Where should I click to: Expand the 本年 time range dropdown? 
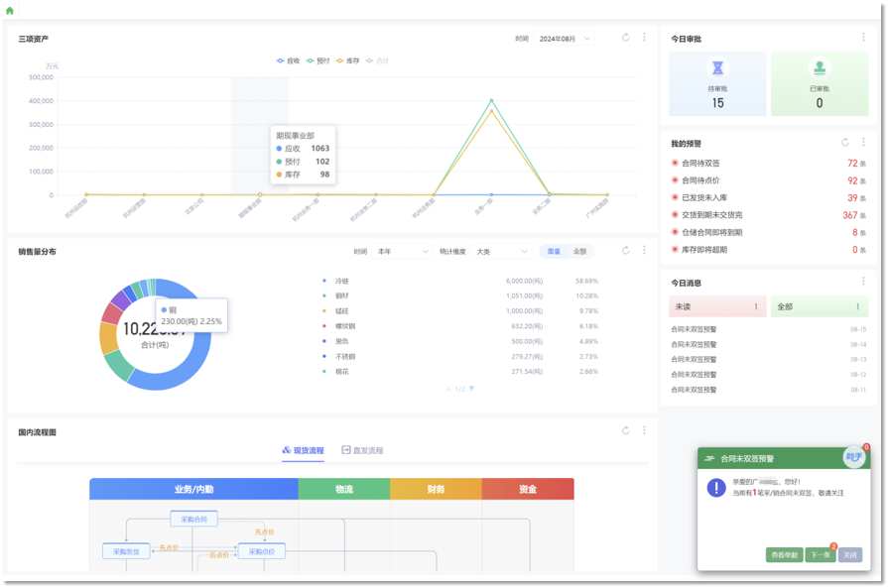coord(402,252)
